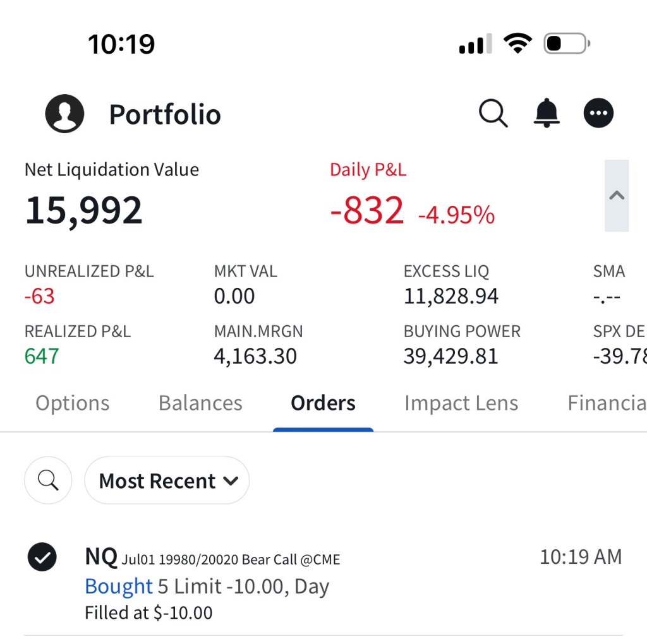The height and width of the screenshot is (644, 647).
Task: Select the Orders tab
Action: [x=323, y=403]
